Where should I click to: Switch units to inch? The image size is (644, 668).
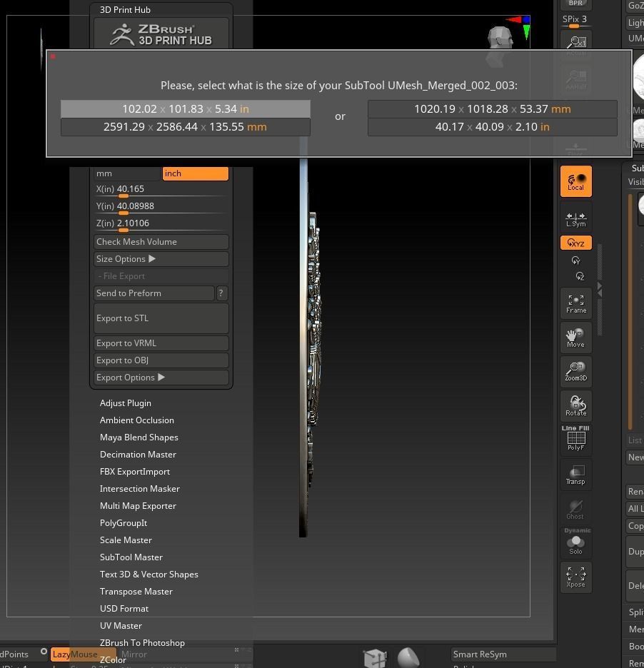[195, 173]
